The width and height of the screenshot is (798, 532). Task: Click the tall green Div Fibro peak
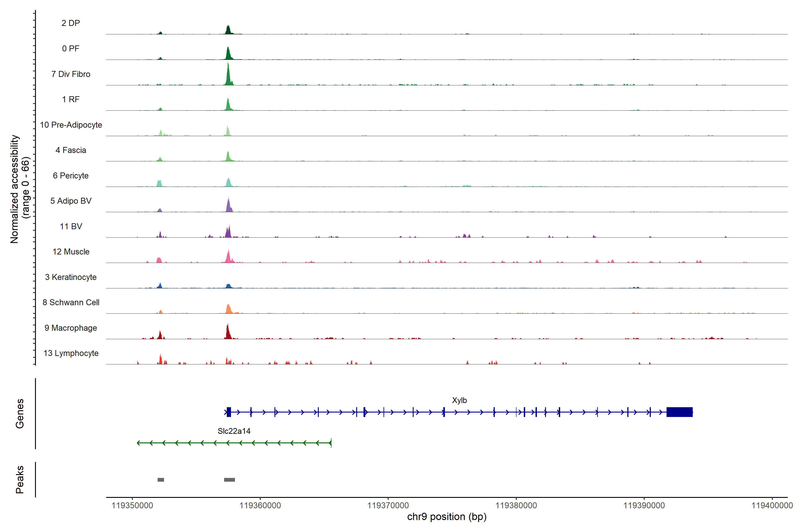[x=228, y=76]
